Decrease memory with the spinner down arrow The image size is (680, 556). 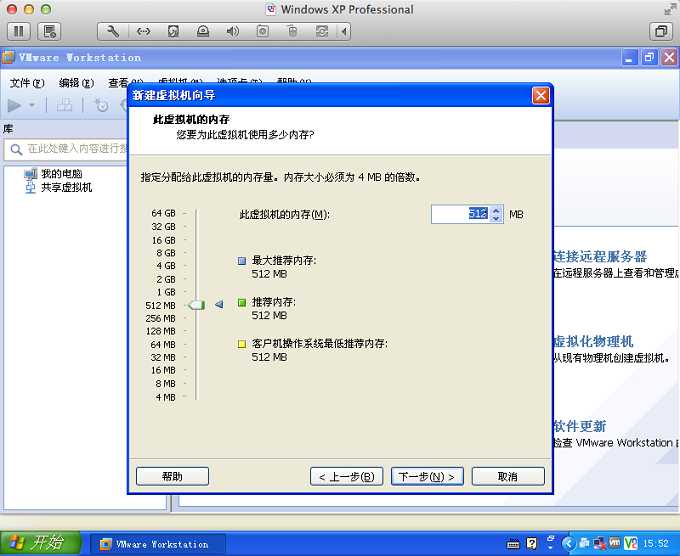pyautogui.click(x=497, y=218)
